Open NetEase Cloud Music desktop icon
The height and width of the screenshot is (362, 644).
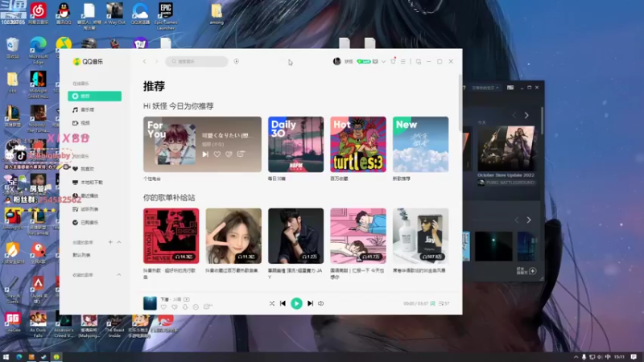click(x=38, y=14)
